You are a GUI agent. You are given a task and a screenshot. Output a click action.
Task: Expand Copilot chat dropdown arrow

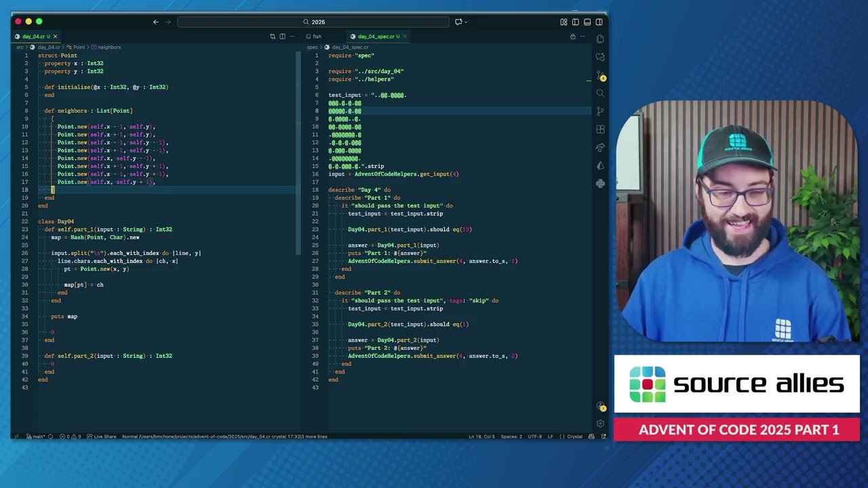(466, 22)
